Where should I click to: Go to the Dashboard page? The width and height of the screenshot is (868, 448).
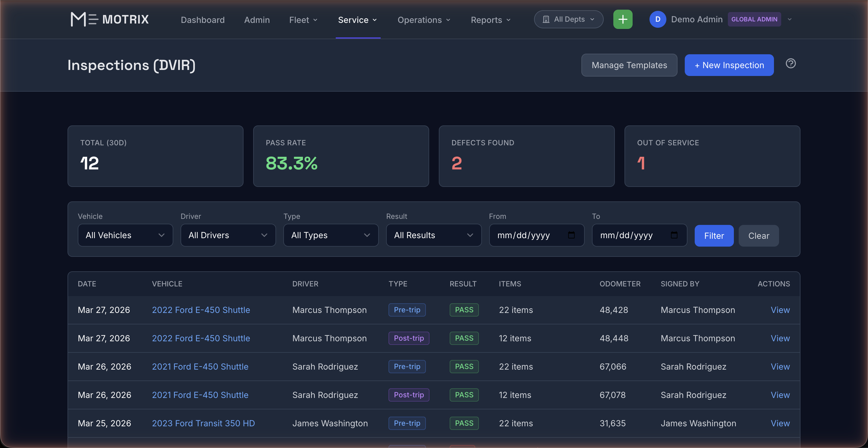[203, 20]
